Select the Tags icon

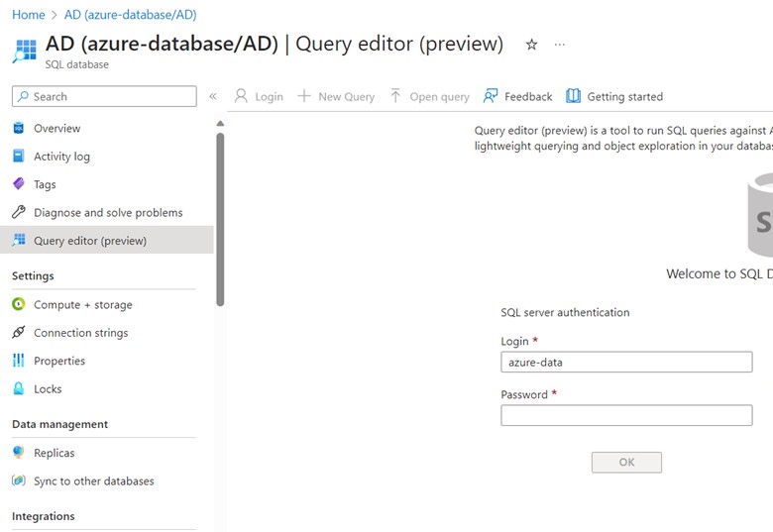(x=18, y=184)
